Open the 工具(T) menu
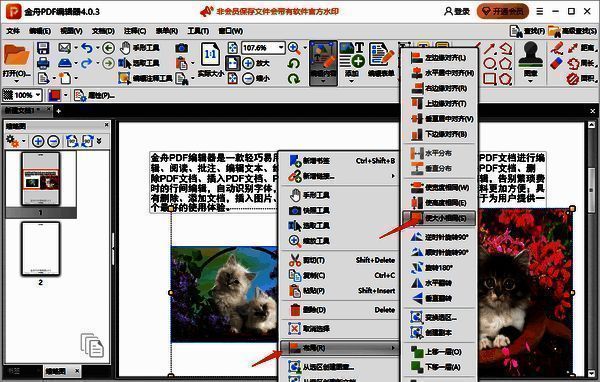This screenshot has width=600, height=382. (198, 31)
